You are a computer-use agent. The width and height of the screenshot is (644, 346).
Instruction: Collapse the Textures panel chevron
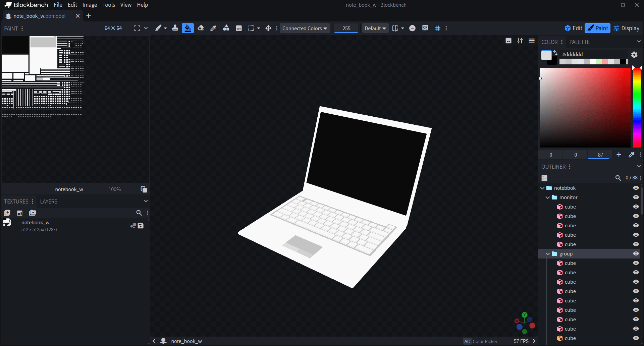146,201
